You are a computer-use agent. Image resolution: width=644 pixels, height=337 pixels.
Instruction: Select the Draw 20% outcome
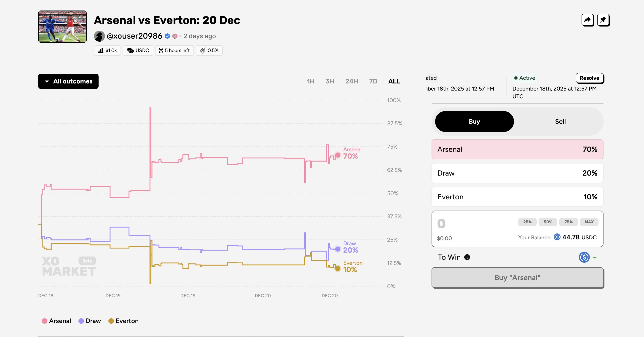[517, 173]
